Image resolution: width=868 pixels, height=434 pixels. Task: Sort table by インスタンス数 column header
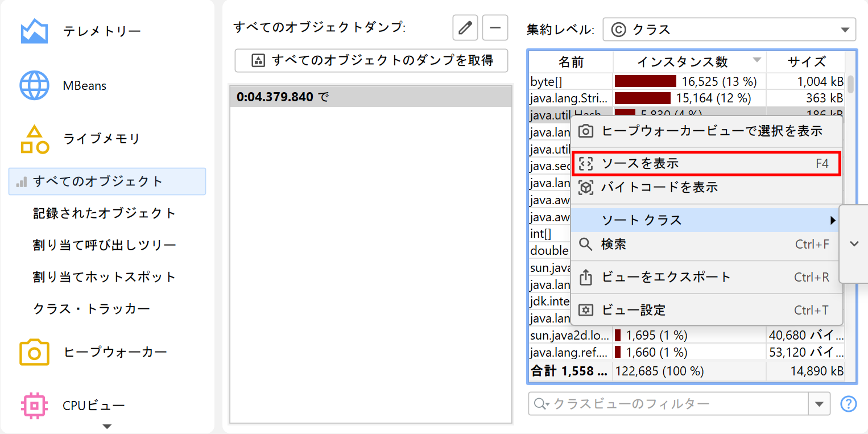pos(689,61)
